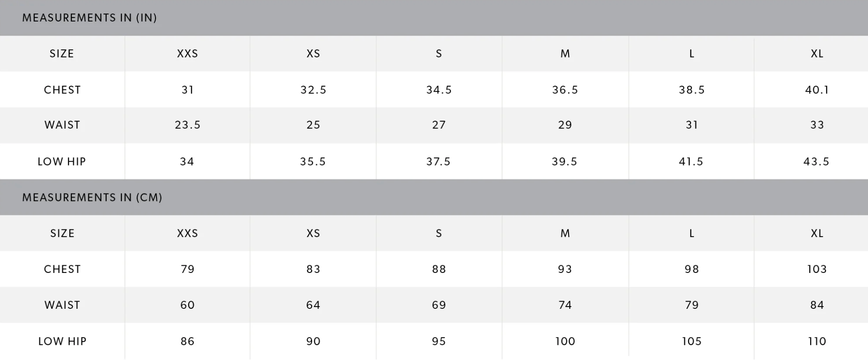Viewport: 868px width, 360px height.
Task: Select chest value 79 for XXS in centimeters
Action: point(187,269)
